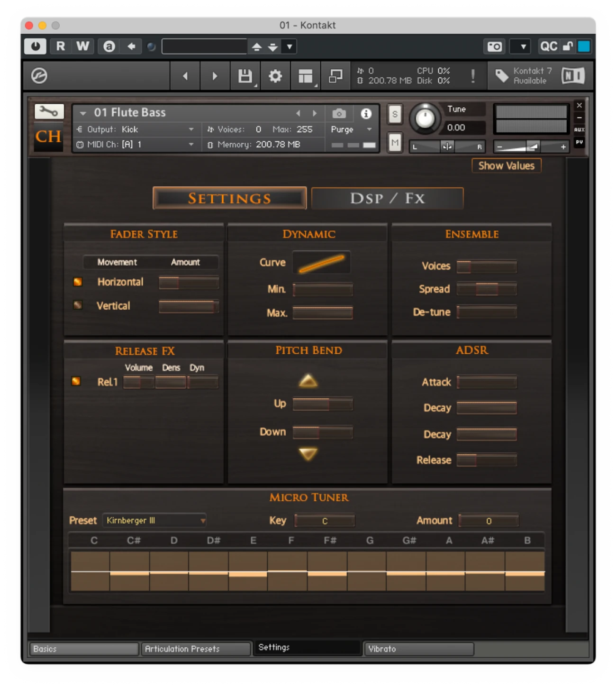Screen dimensions: 616x688
Task: Open the Basics tab
Action: (x=84, y=649)
